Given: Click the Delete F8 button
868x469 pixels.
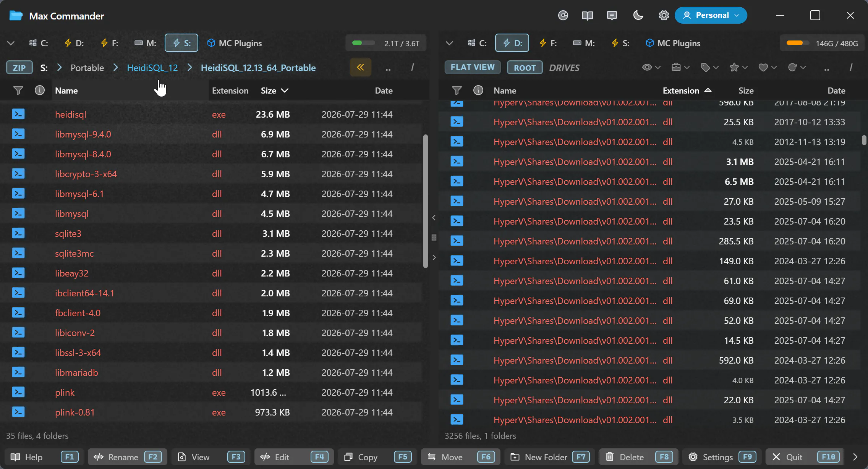Looking at the screenshot, I should (x=638, y=457).
